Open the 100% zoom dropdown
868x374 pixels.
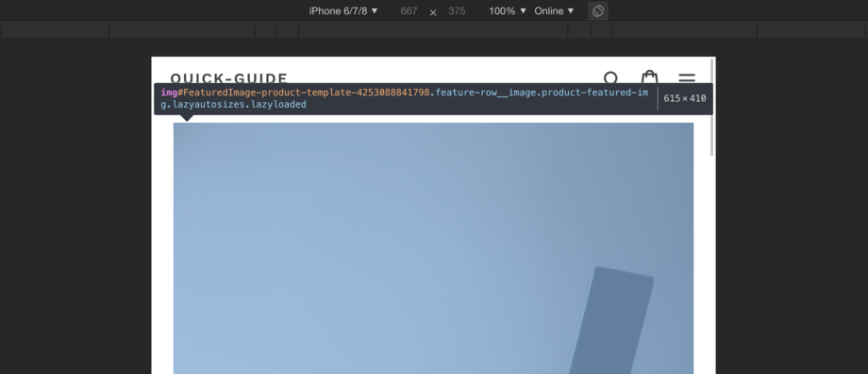(x=508, y=11)
